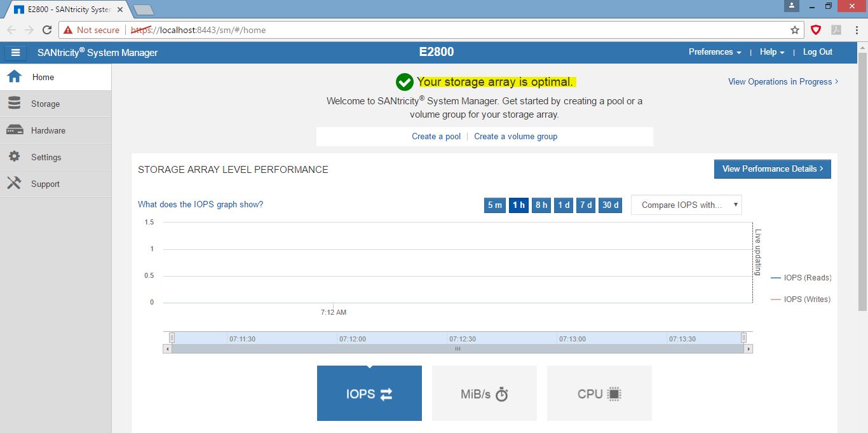Open the Compare IOPS with dropdown
The image size is (868, 433).
[686, 205]
